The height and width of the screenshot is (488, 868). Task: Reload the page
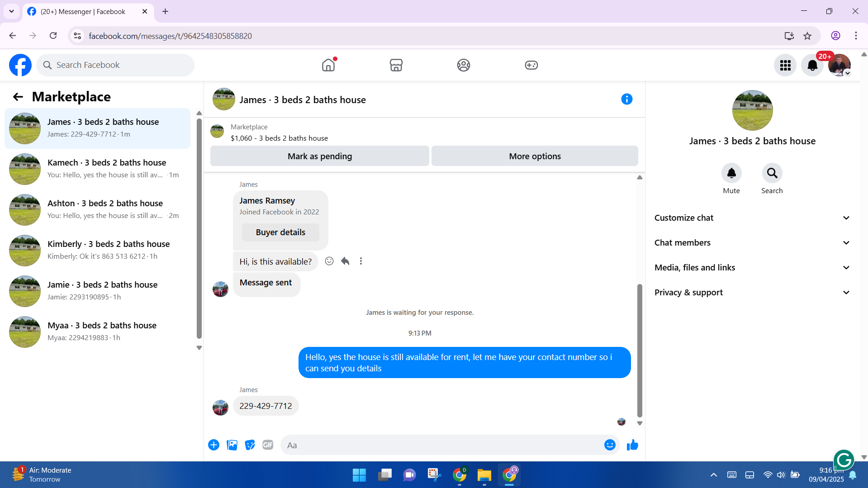click(x=53, y=36)
